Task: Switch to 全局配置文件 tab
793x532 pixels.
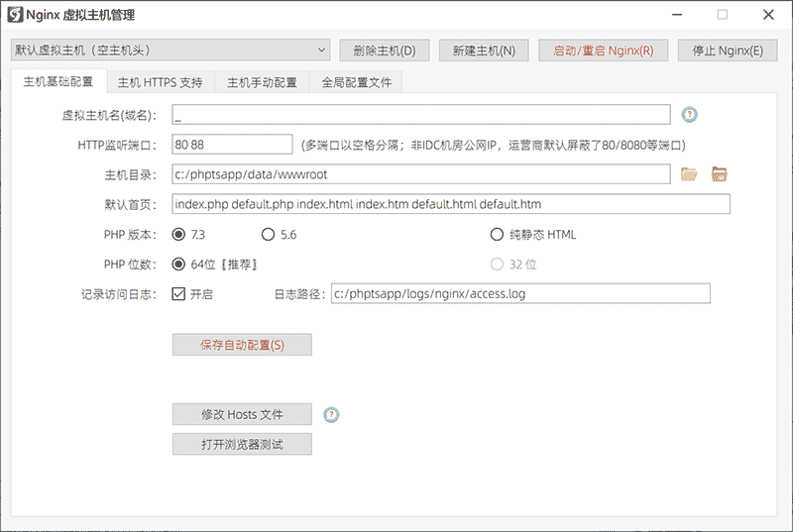Action: [356, 82]
